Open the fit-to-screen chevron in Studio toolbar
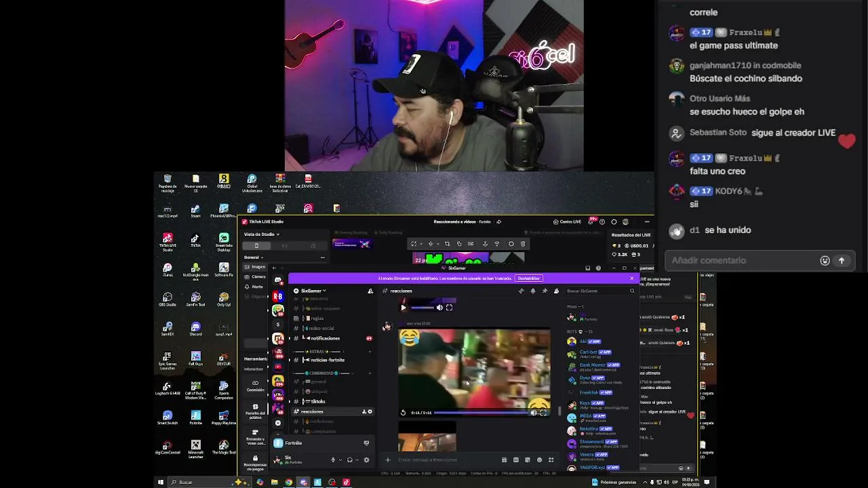 coord(420,244)
